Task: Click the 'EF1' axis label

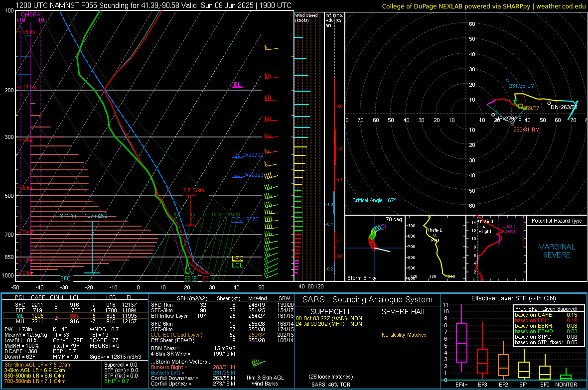Action: point(524,385)
